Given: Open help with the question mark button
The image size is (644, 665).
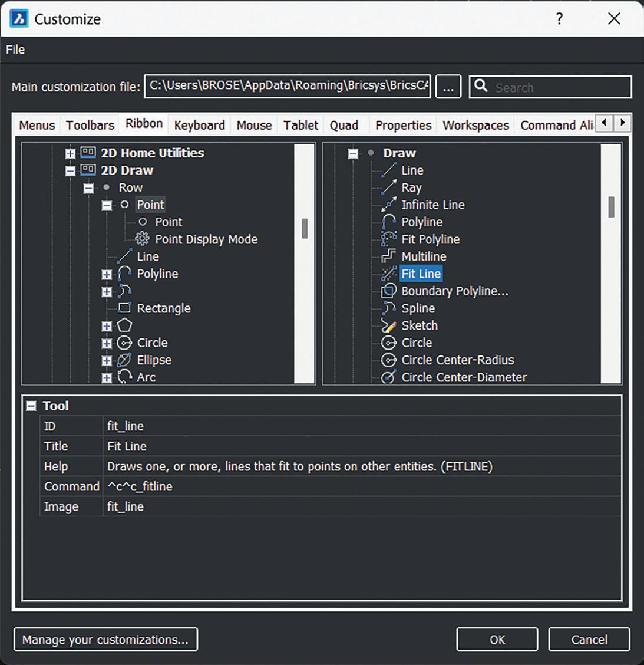Looking at the screenshot, I should tap(559, 19).
